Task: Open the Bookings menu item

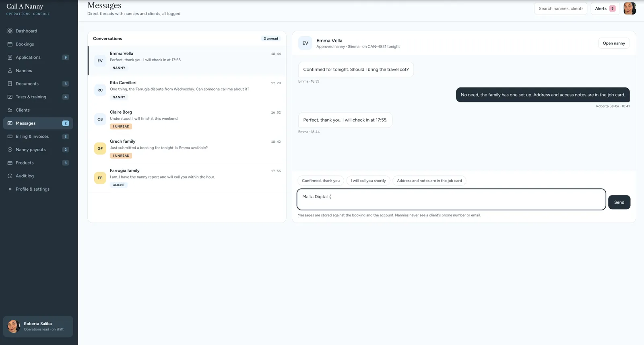Action: click(38, 44)
